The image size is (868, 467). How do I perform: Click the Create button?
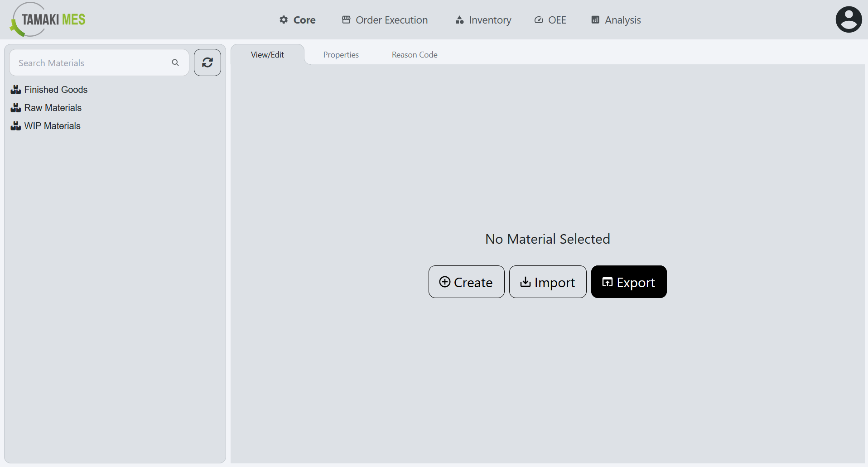[x=466, y=282]
